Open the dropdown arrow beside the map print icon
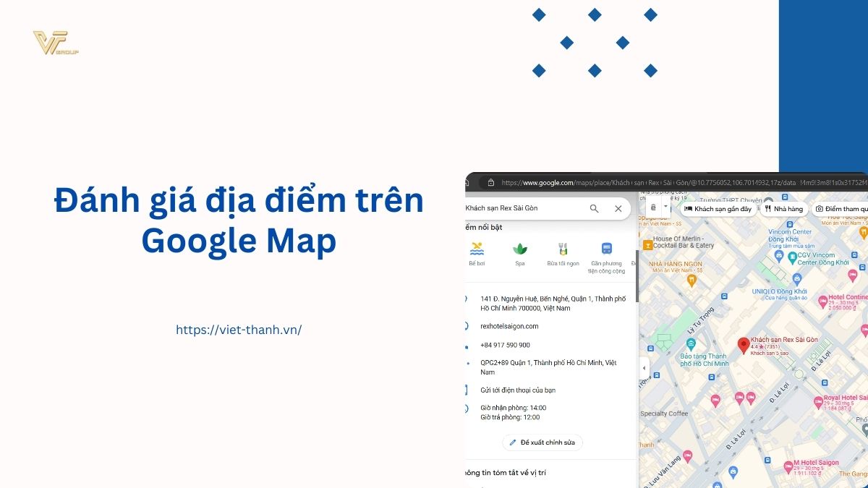Screen dimensions: 868x488 point(665,207)
